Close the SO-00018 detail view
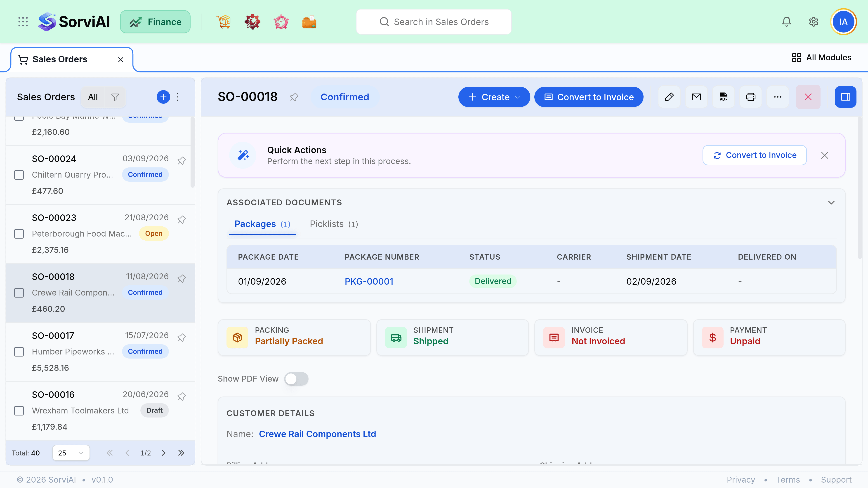This screenshot has width=868, height=488. (808, 97)
